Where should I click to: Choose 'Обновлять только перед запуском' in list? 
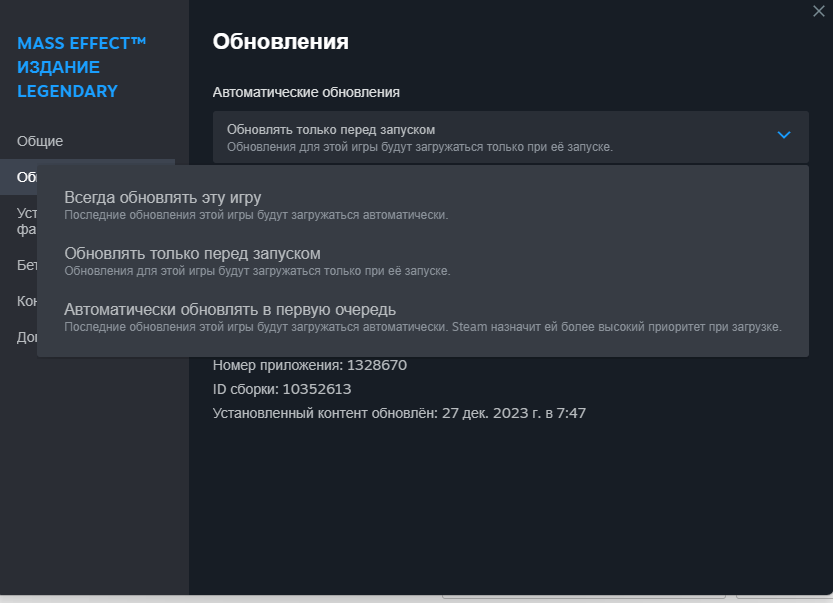pyautogui.click(x=192, y=253)
